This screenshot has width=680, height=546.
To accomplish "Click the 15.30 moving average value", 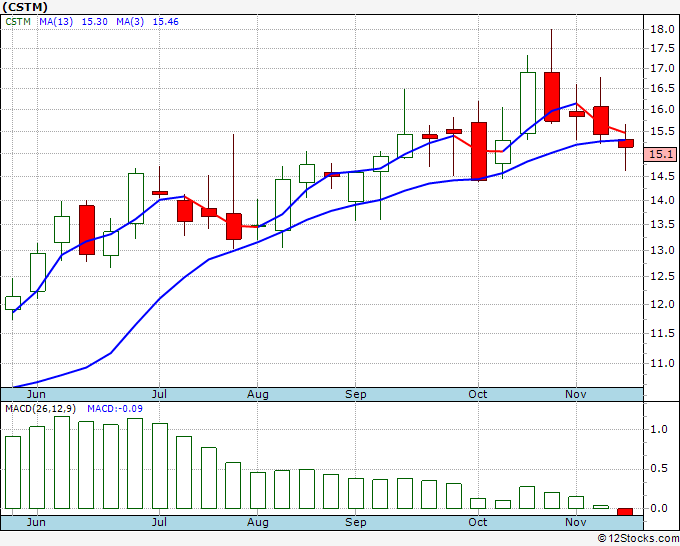I will coord(95,22).
